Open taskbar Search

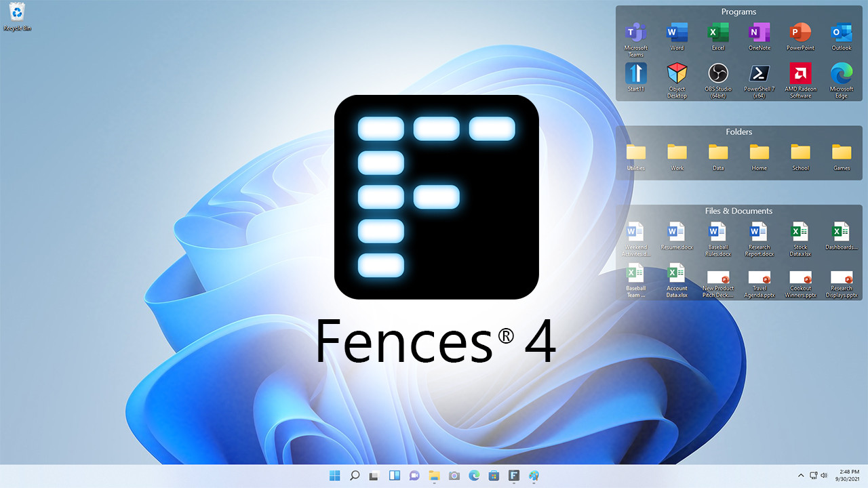click(x=354, y=476)
